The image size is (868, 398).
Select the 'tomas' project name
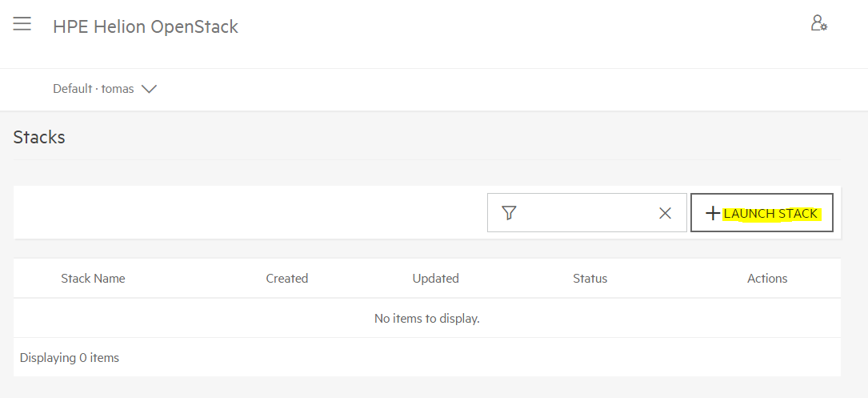click(118, 89)
